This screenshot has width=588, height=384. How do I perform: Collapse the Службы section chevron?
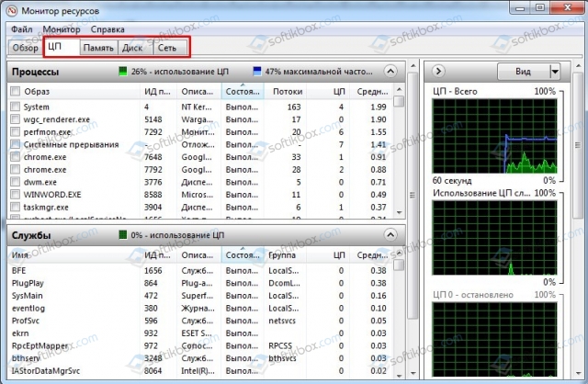coord(390,235)
